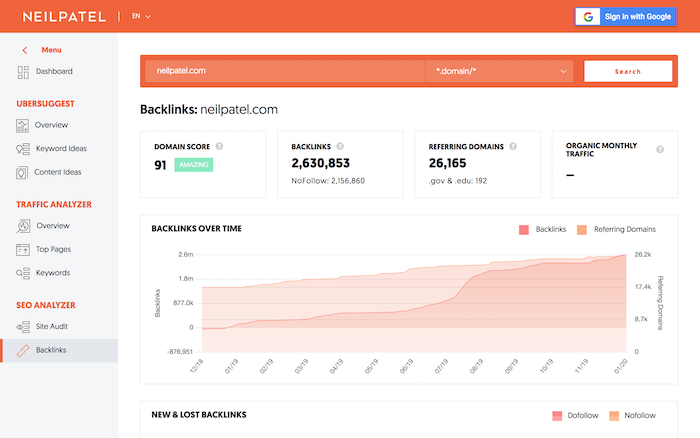
Task: Collapse the sidebar with Menu back arrow
Action: coord(25,50)
